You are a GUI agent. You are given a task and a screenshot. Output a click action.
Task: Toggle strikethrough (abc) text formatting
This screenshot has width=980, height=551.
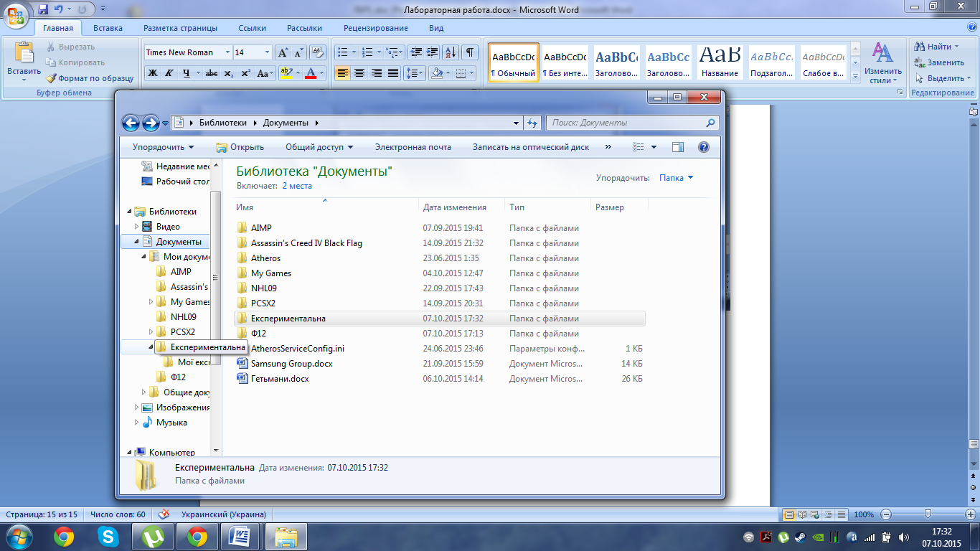click(212, 73)
